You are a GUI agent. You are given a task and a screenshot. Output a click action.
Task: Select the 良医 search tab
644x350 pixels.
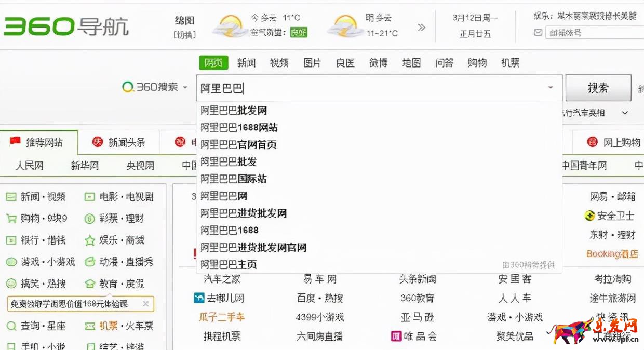click(345, 63)
